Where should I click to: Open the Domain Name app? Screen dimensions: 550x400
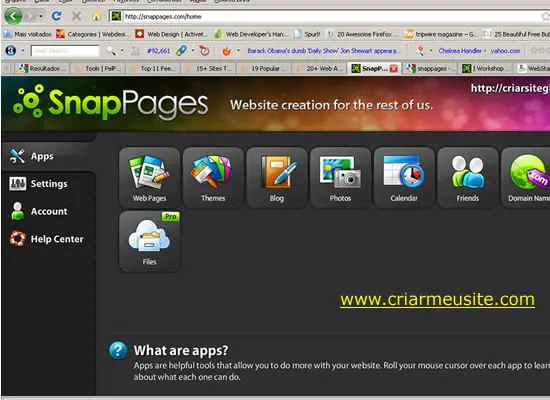click(x=526, y=178)
